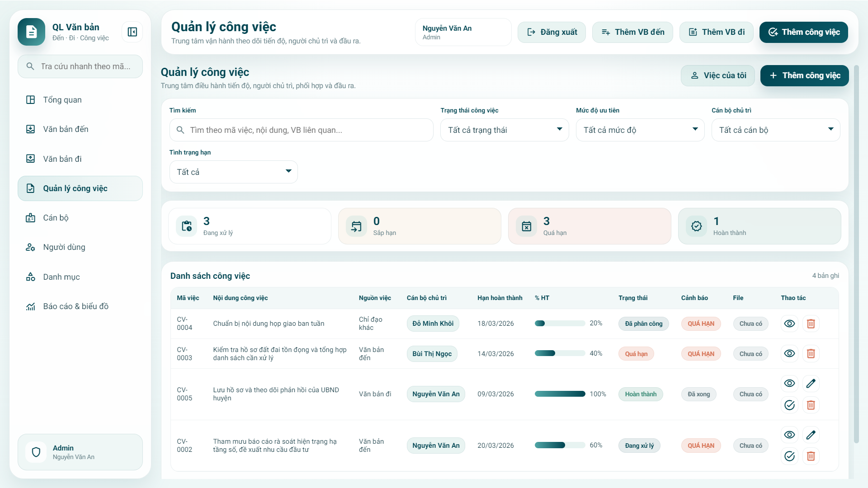The image size is (868, 488).
Task: Click the Việc của tôi button
Action: coord(718,75)
